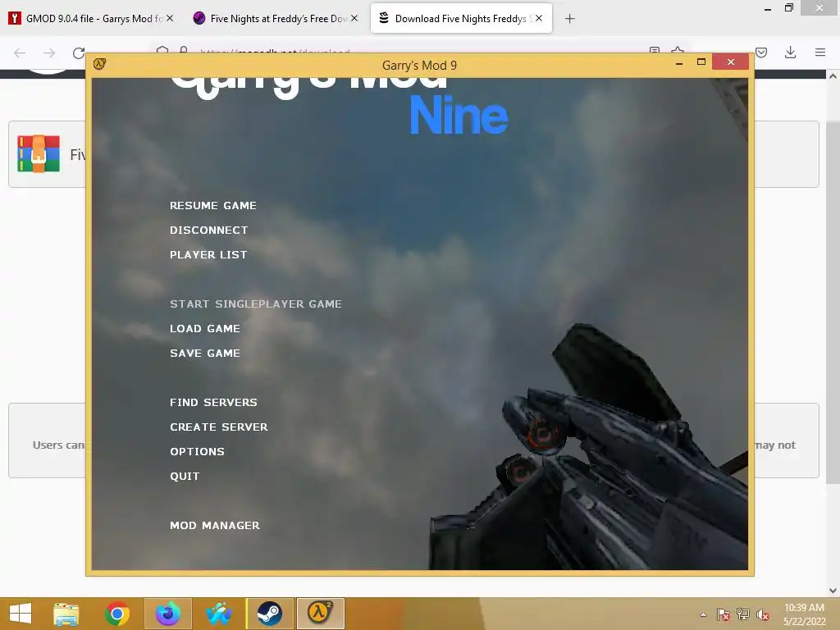840x630 pixels.
Task: Switch to Steam in the taskbar
Action: tap(269, 614)
